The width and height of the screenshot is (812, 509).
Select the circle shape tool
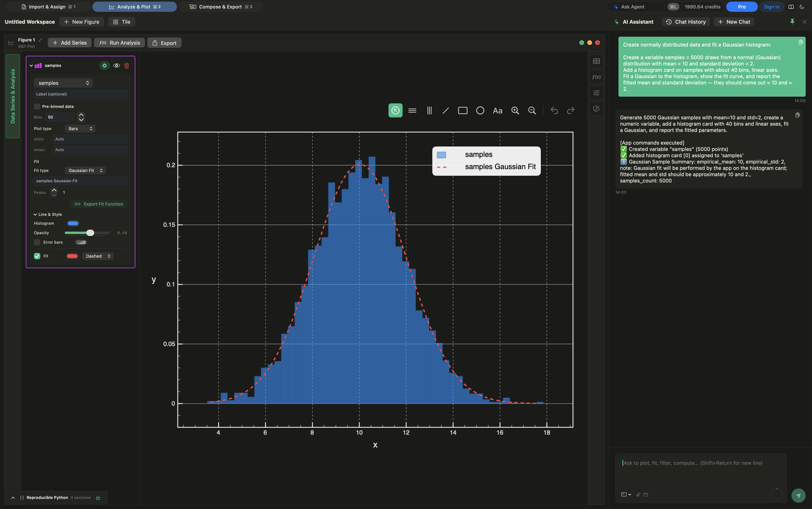[x=480, y=110]
